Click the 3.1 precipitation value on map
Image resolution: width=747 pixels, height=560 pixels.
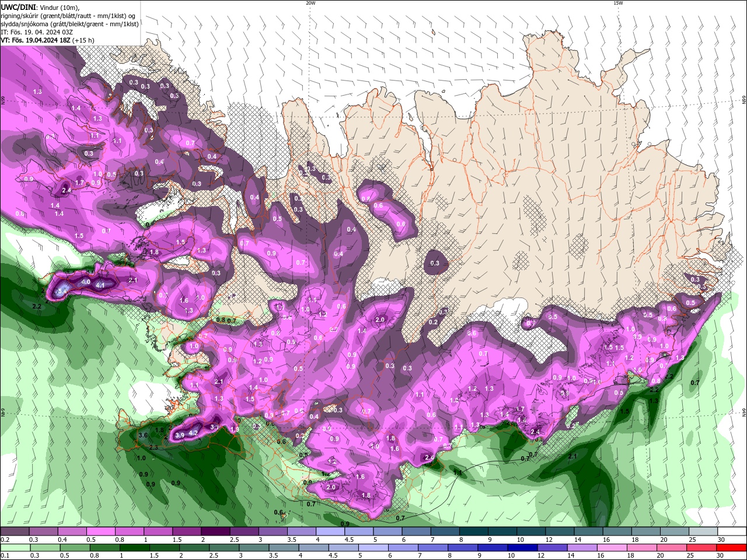(x=215, y=428)
